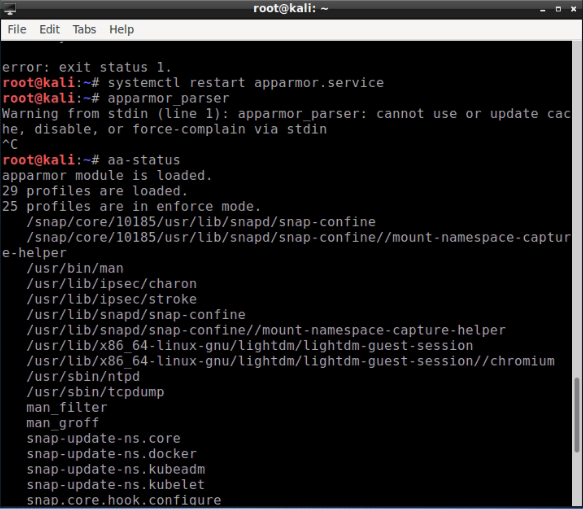Click the 'snap-update-ns.kubeadm' line
Image resolution: width=583 pixels, height=509 pixels.
pyautogui.click(x=116, y=470)
